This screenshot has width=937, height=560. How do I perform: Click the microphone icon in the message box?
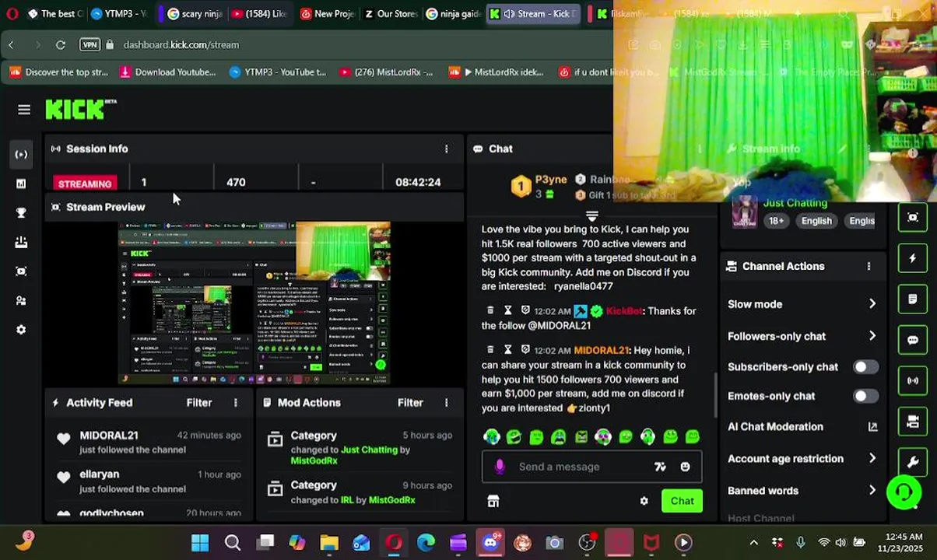coord(500,467)
